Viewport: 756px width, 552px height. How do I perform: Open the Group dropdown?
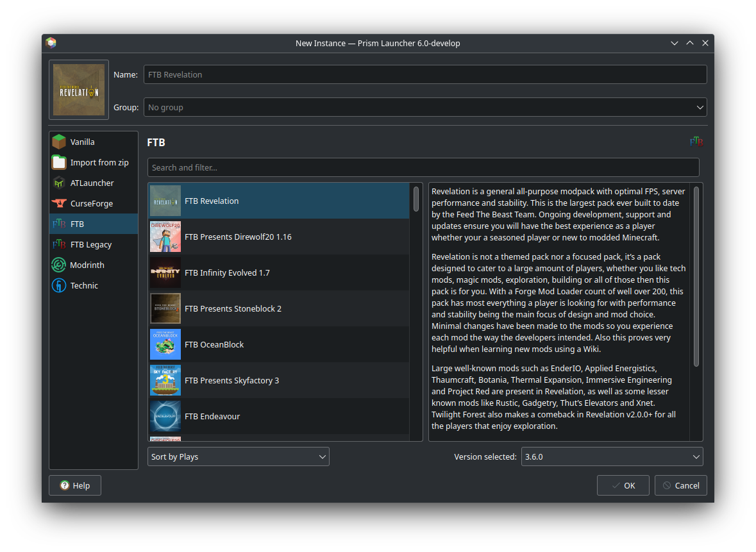click(x=425, y=107)
